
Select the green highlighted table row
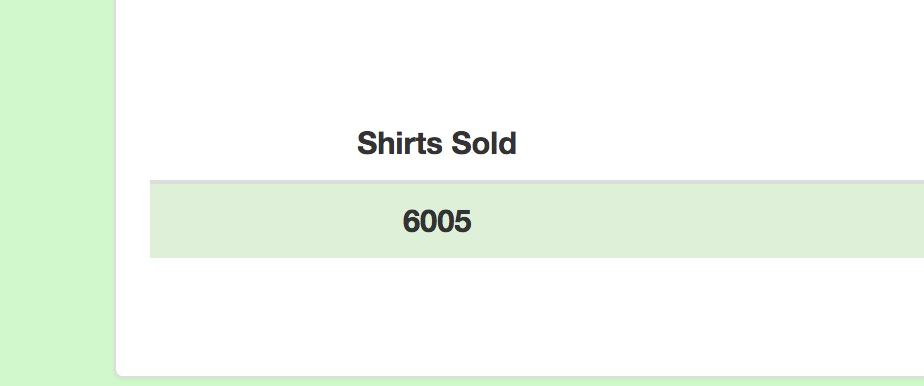coord(537,221)
